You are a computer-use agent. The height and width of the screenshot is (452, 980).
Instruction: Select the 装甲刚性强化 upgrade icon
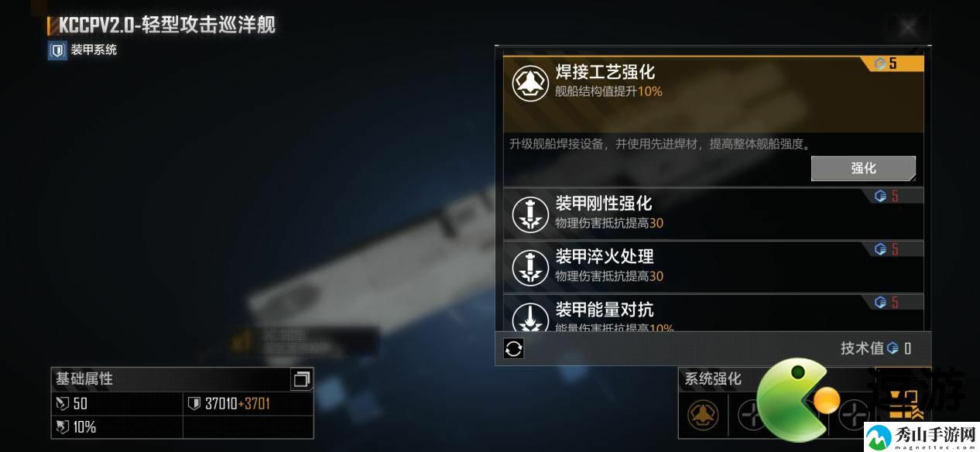pos(530,214)
